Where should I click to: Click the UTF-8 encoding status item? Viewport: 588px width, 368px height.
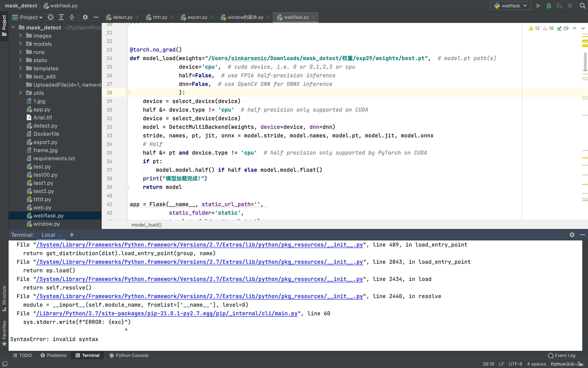[x=515, y=364]
